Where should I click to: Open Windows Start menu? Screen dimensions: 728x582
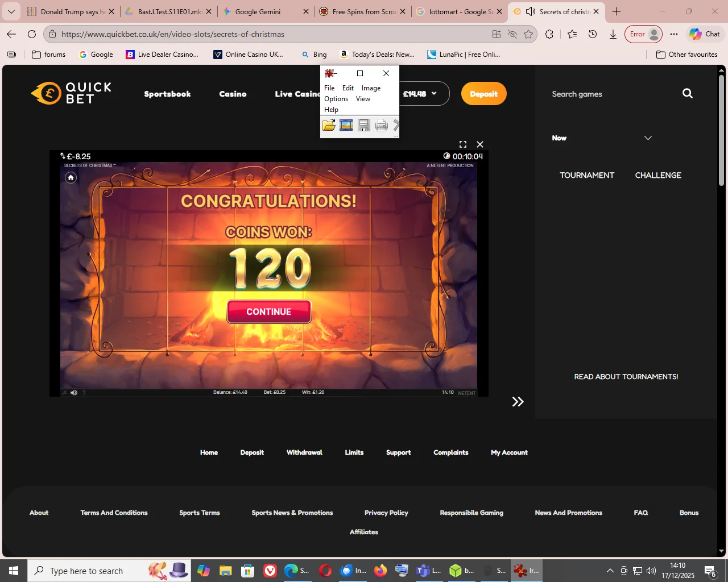coord(14,571)
